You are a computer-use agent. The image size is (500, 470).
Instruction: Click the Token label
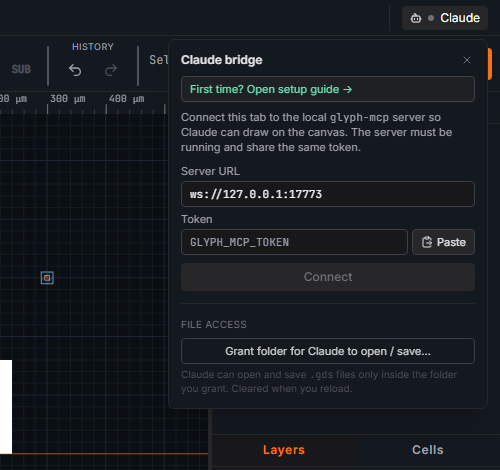197,219
